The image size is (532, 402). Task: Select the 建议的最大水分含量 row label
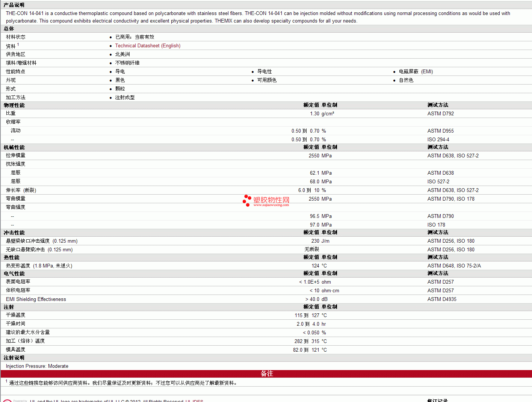coord(28,332)
